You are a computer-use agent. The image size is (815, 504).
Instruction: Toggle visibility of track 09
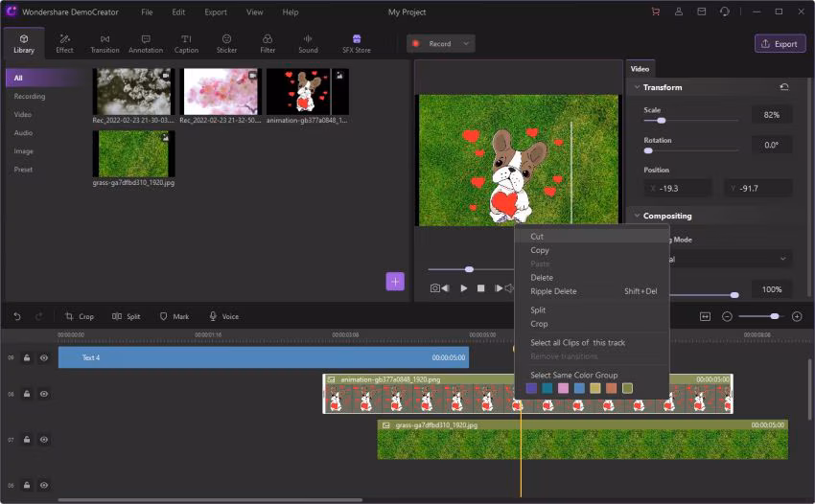44,357
